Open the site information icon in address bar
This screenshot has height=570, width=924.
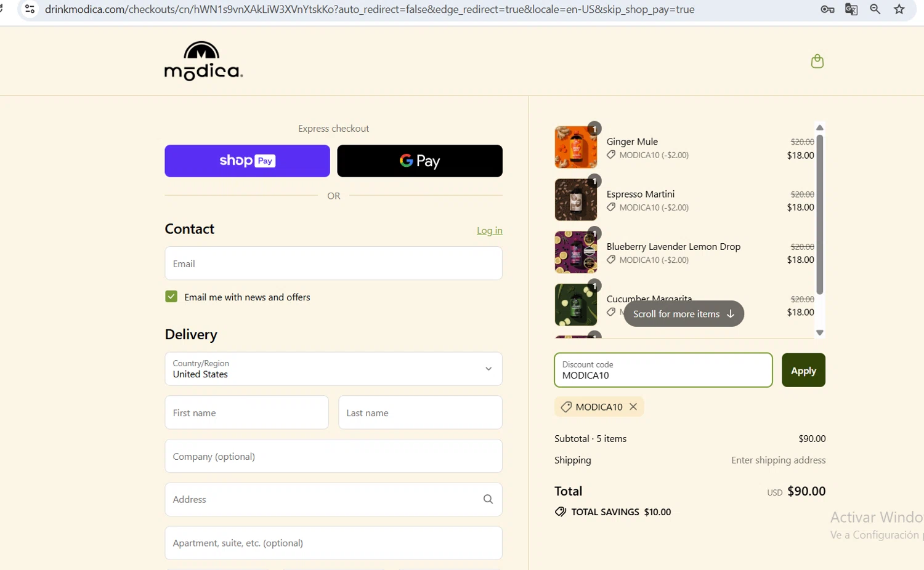pyautogui.click(x=30, y=9)
